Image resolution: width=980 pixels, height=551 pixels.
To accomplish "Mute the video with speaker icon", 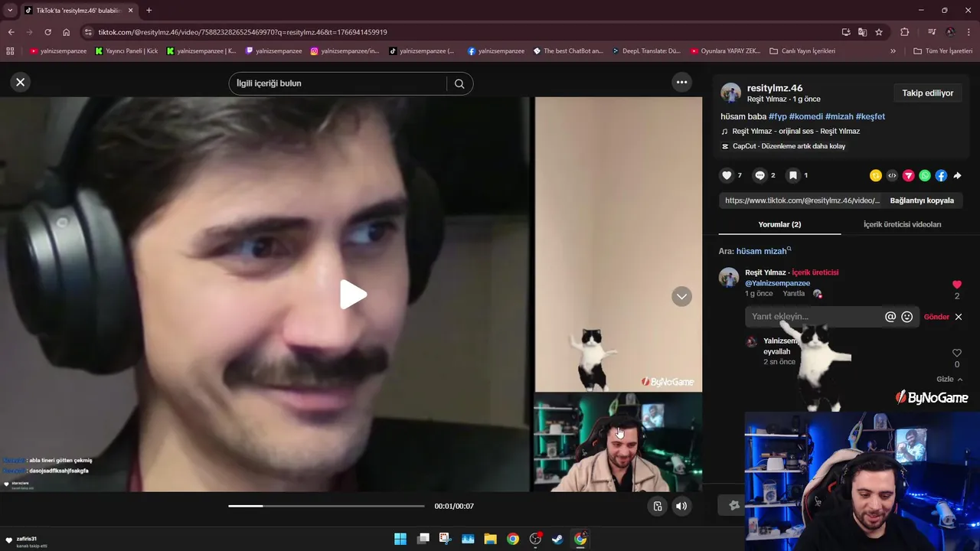I will tap(681, 506).
